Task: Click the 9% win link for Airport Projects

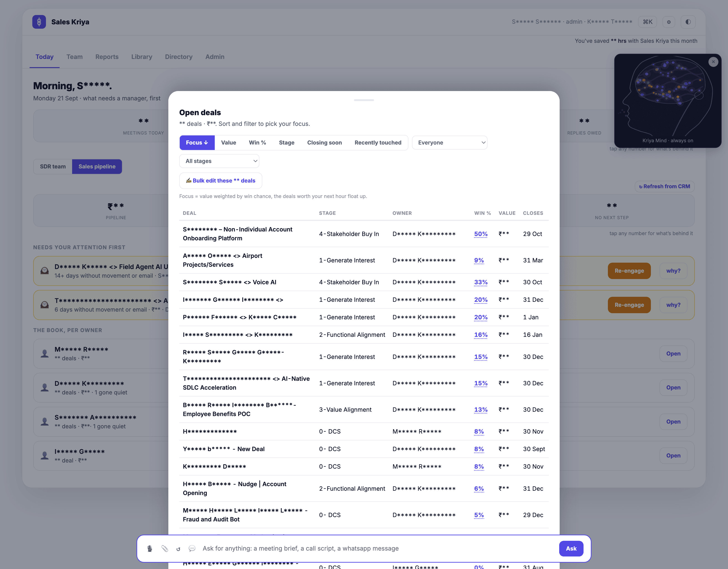Action: tap(479, 260)
